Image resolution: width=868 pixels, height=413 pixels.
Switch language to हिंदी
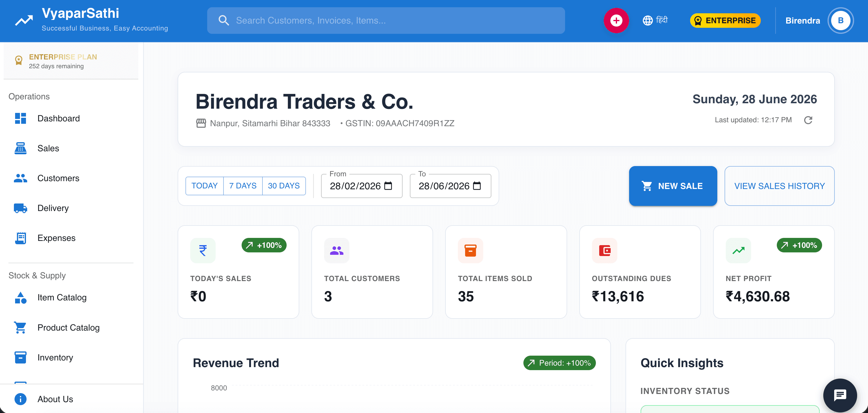pyautogui.click(x=662, y=21)
